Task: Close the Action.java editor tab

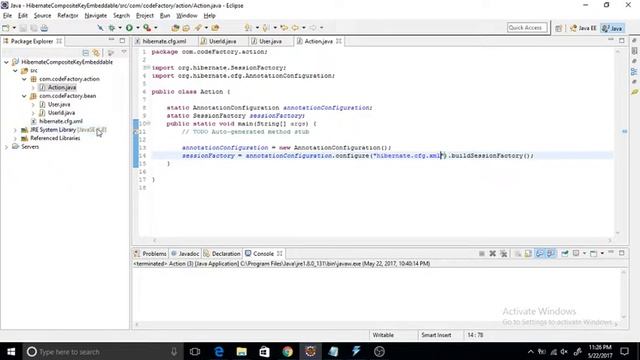Action: pyautogui.click(x=339, y=41)
